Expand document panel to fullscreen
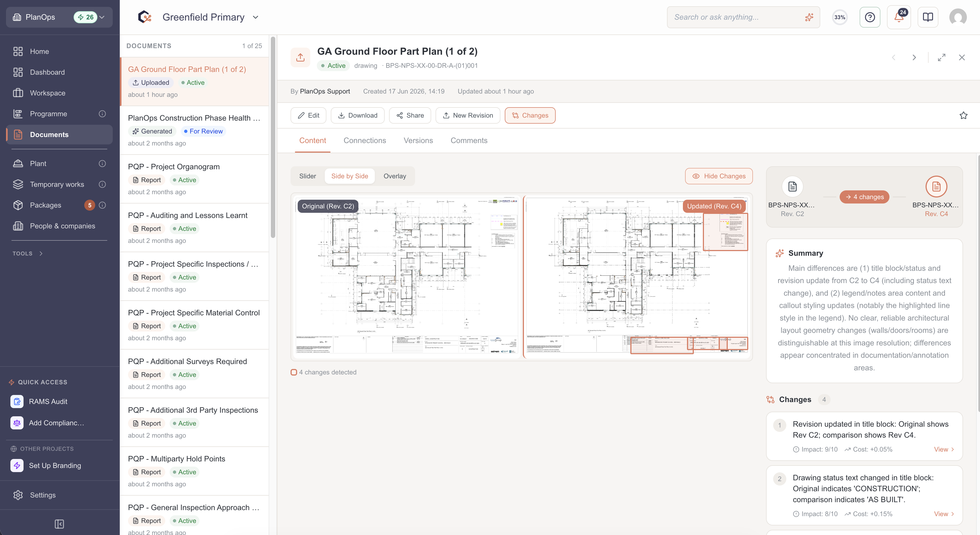 [x=942, y=57]
